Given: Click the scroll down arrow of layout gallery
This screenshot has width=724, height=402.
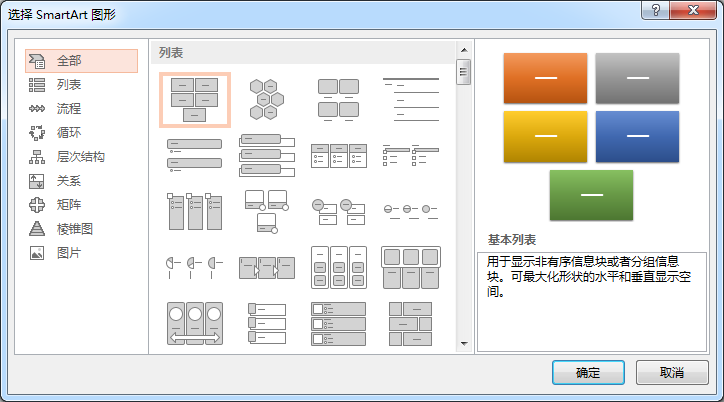Looking at the screenshot, I should click(464, 344).
